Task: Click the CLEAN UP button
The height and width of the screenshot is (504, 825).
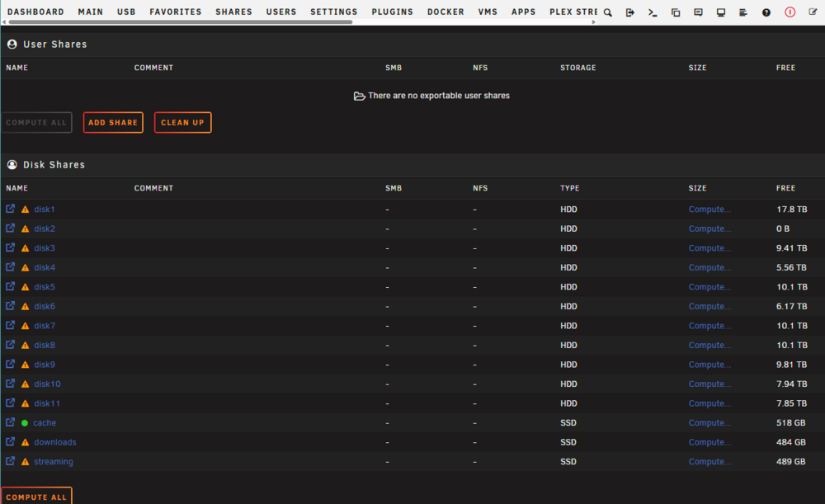Action: click(182, 123)
